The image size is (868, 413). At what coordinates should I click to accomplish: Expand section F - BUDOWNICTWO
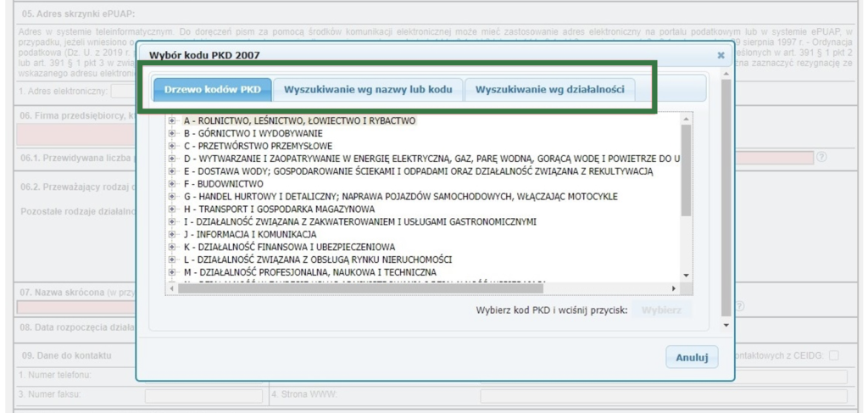(171, 184)
